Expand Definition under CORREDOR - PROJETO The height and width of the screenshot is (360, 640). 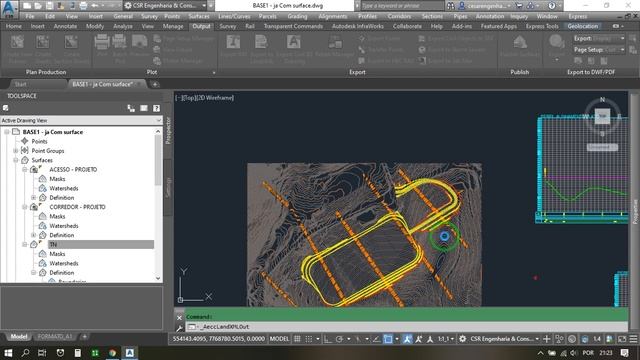[33, 235]
